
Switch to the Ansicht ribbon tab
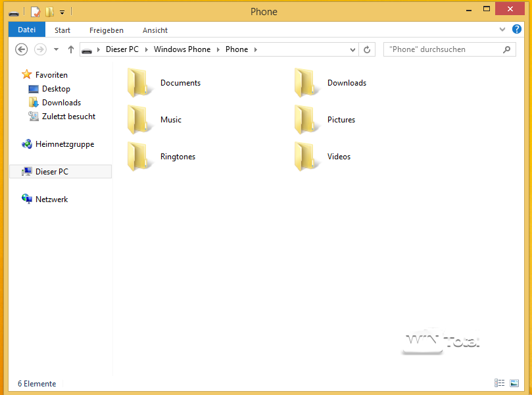click(x=155, y=30)
